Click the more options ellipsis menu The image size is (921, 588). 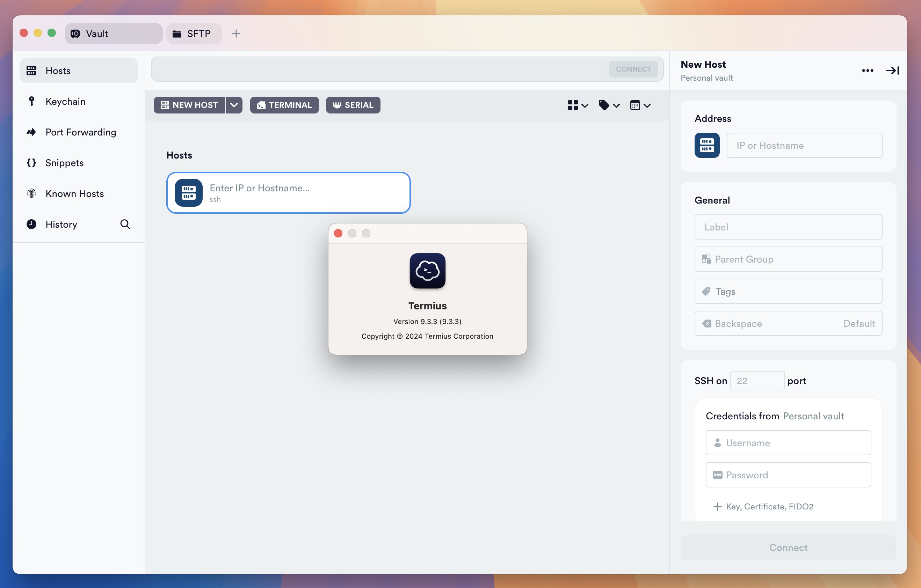coord(867,70)
